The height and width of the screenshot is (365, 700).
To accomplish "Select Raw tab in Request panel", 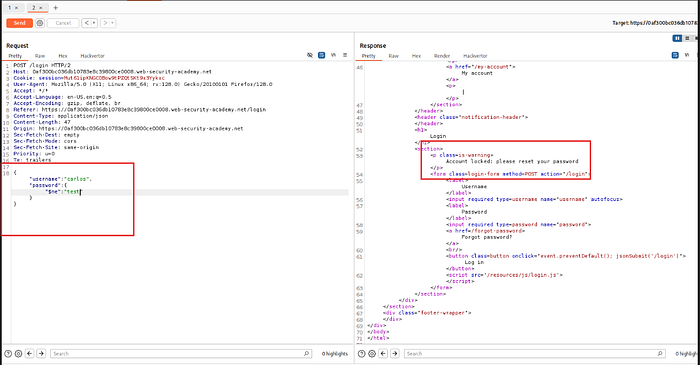I will [x=40, y=56].
